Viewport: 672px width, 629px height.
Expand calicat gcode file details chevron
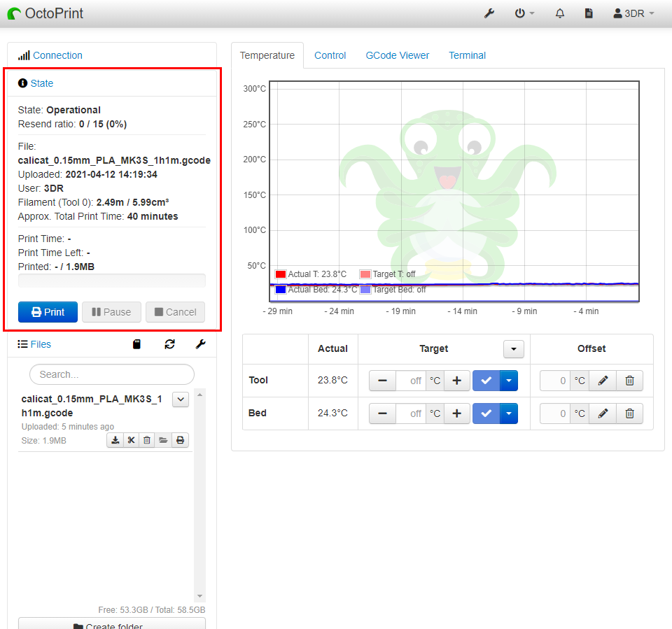pyautogui.click(x=181, y=400)
